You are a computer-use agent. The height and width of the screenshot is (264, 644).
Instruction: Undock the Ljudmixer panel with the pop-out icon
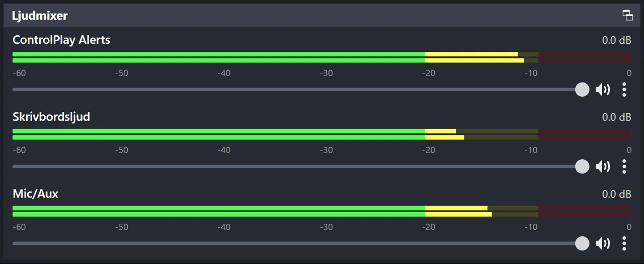pyautogui.click(x=627, y=15)
